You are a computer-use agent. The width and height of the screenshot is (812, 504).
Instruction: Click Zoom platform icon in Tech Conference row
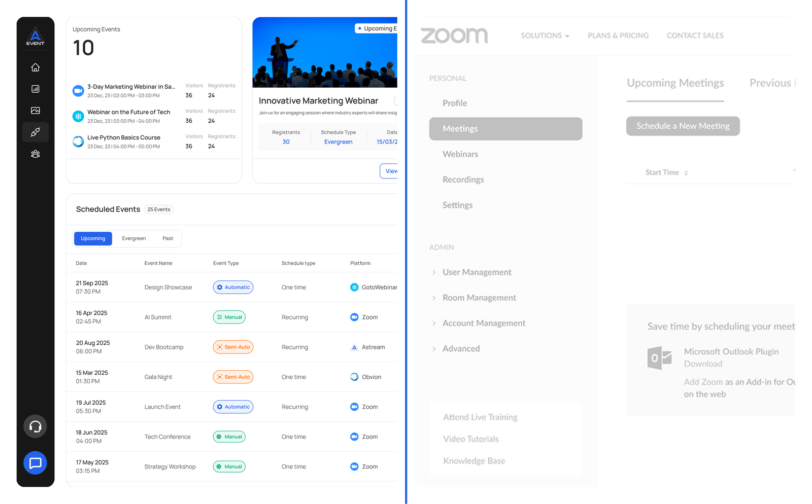(354, 437)
